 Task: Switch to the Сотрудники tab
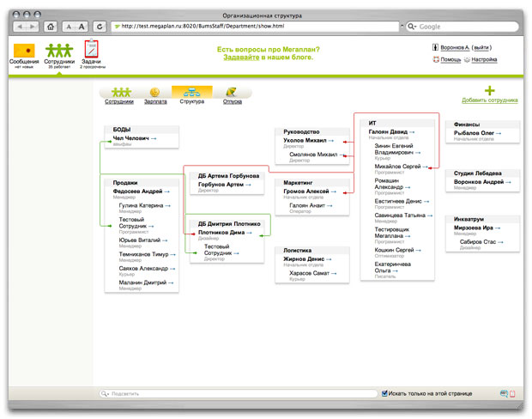119,95
